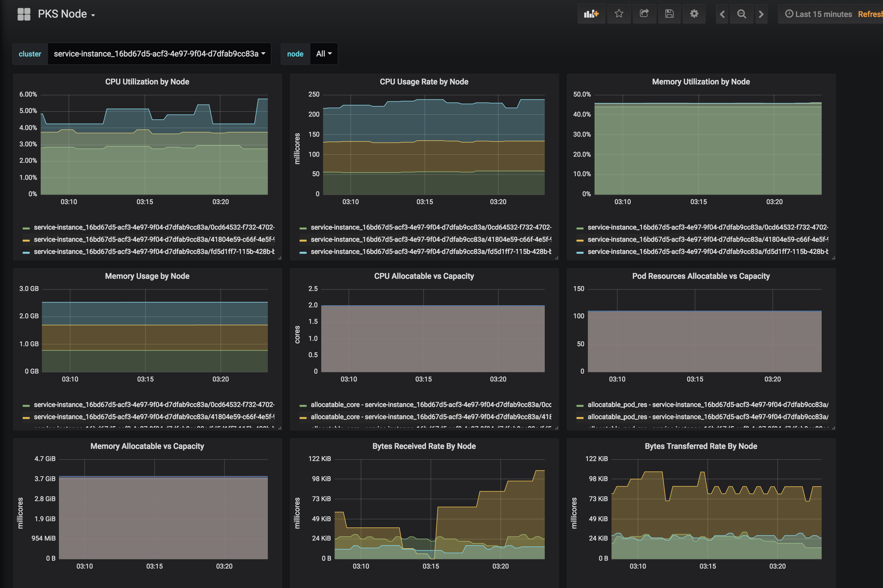883x588 pixels.
Task: Save the current dashboard
Action: (669, 14)
